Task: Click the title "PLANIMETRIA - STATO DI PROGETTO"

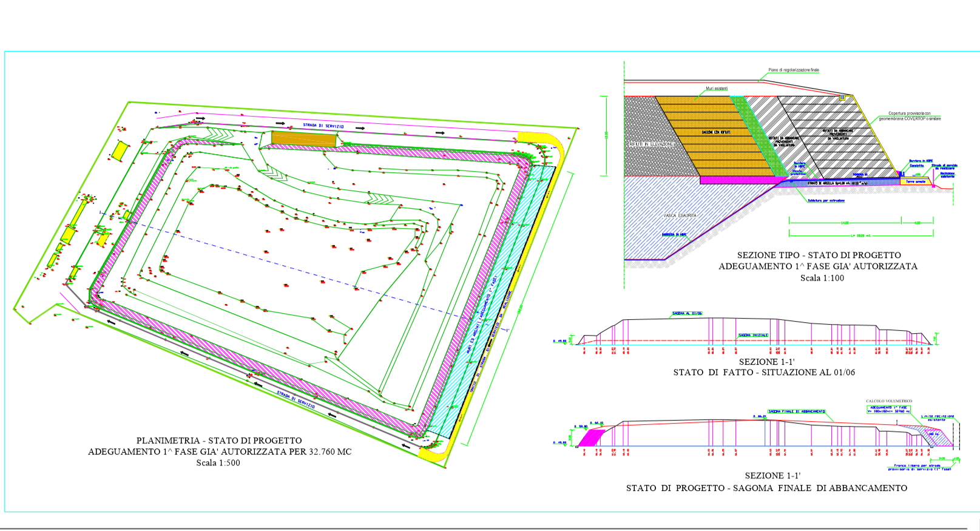Action: coord(219,441)
